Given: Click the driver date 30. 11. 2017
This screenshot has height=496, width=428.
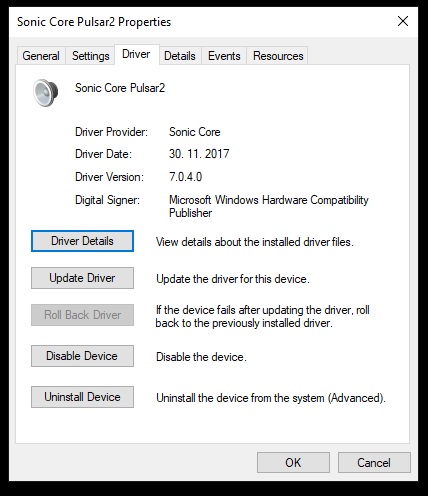Looking at the screenshot, I should 199,154.
